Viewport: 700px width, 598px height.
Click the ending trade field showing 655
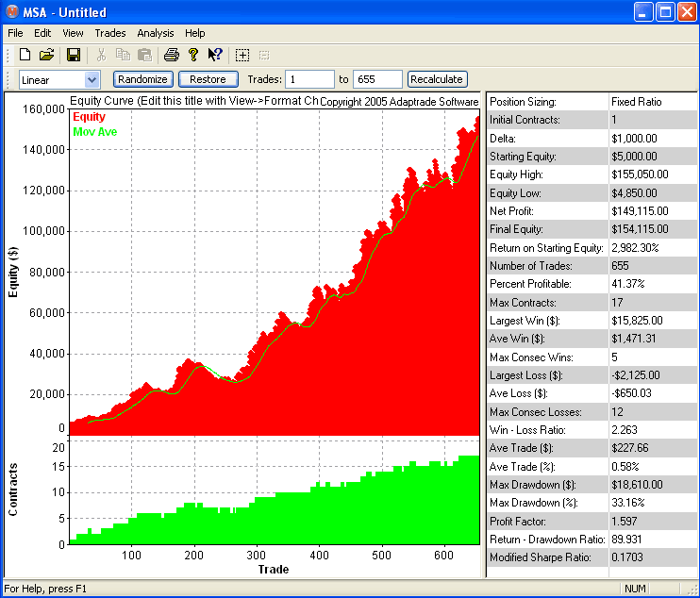point(377,80)
